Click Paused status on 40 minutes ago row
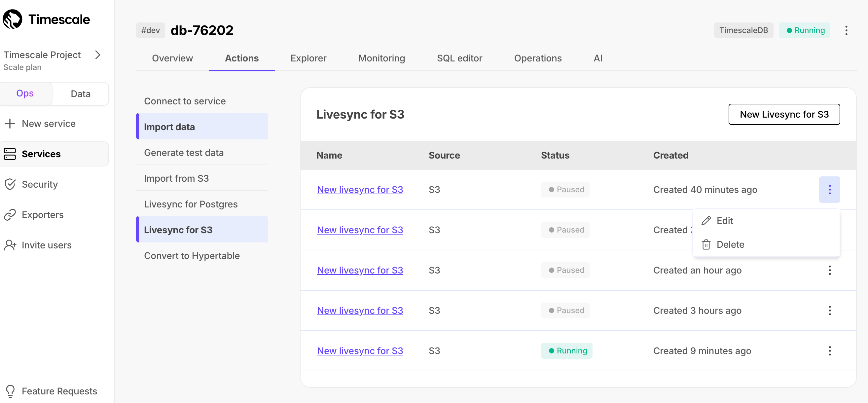 coord(565,190)
